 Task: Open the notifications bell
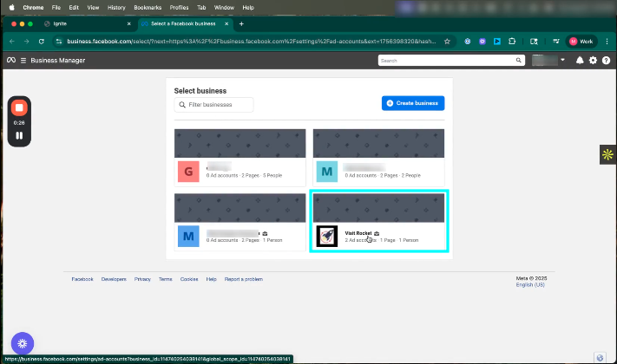point(580,61)
